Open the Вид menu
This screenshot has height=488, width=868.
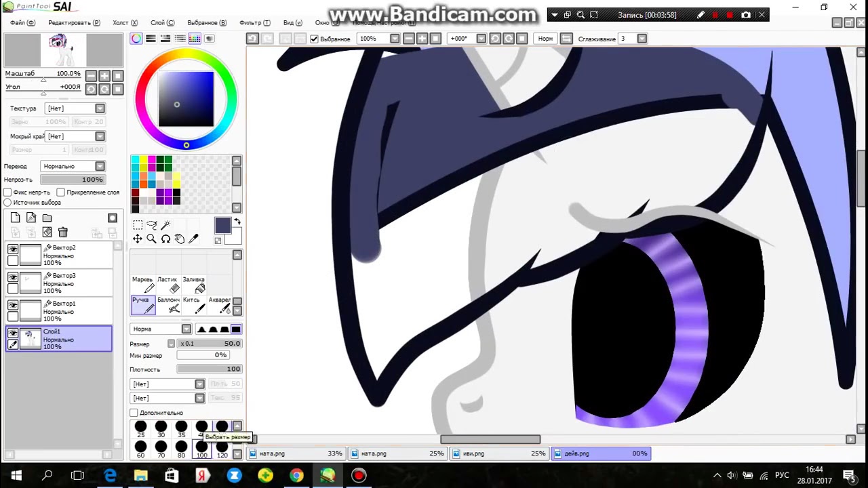(x=292, y=22)
